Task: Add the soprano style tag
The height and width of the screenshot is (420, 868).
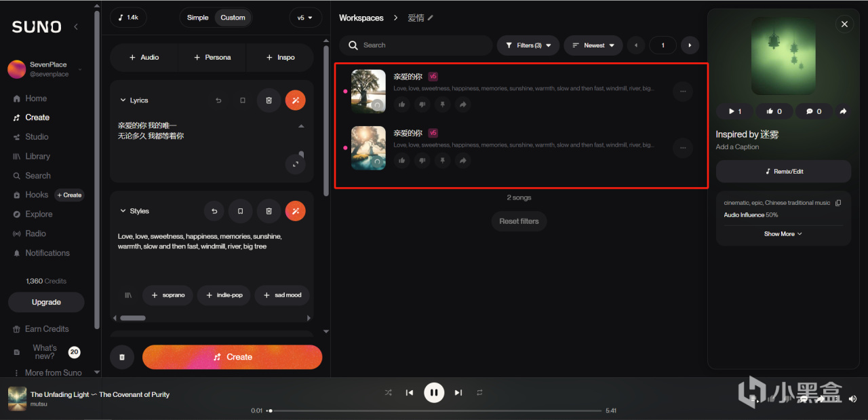Action: 167,295
